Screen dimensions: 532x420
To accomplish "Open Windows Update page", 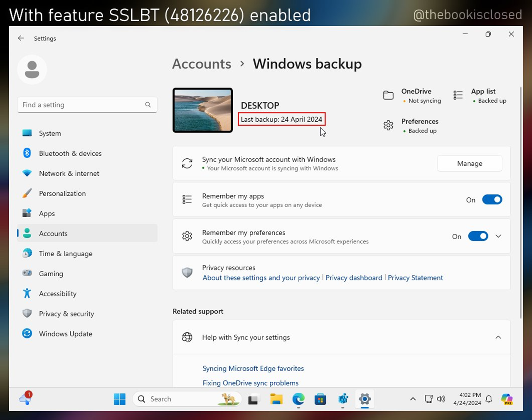I will (87, 334).
